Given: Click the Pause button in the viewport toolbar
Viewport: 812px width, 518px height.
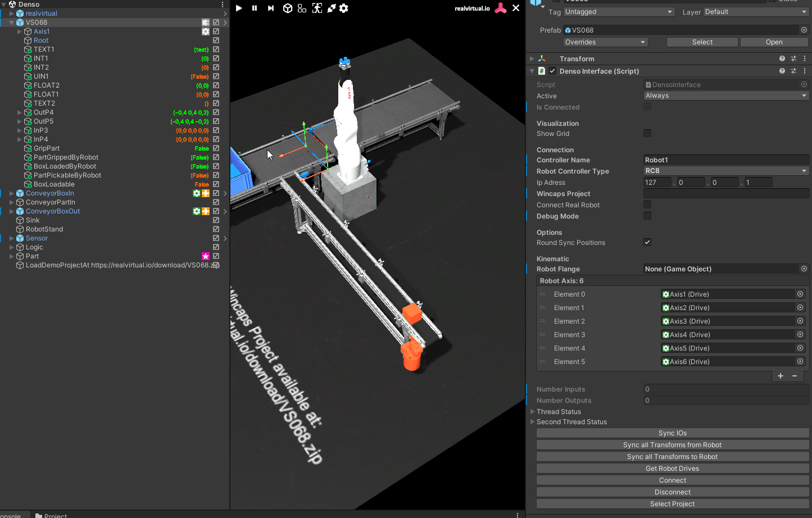Looking at the screenshot, I should pos(255,8).
